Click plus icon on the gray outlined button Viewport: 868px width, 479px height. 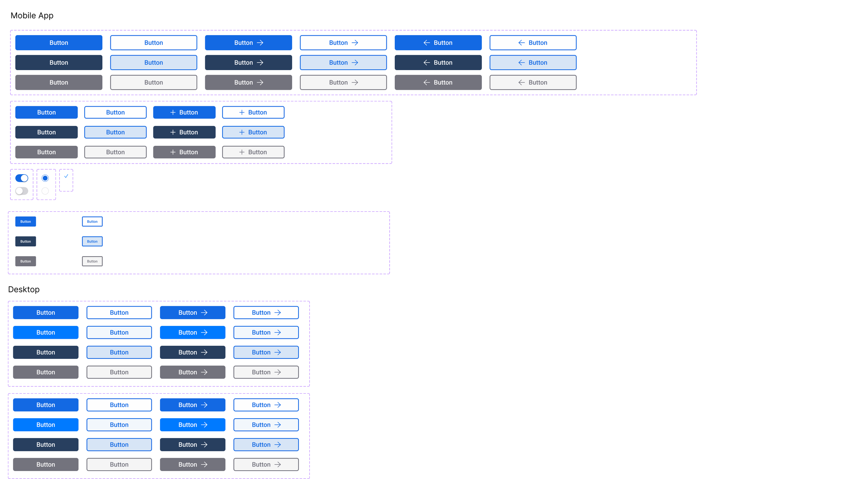click(x=242, y=152)
